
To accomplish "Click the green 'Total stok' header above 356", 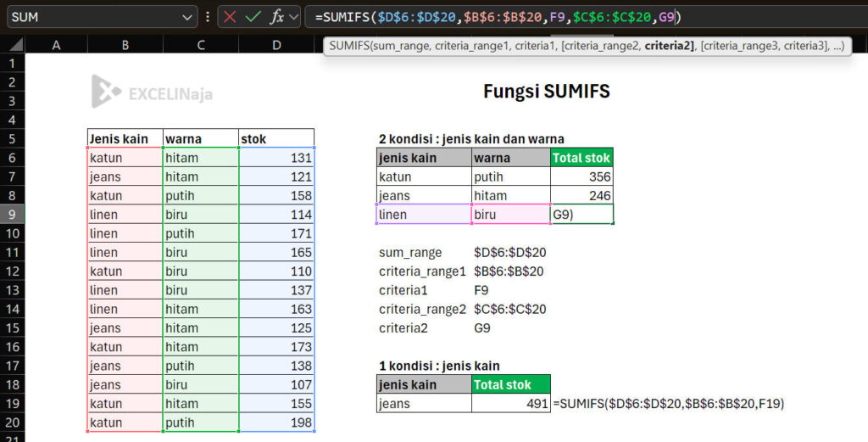I will [581, 158].
